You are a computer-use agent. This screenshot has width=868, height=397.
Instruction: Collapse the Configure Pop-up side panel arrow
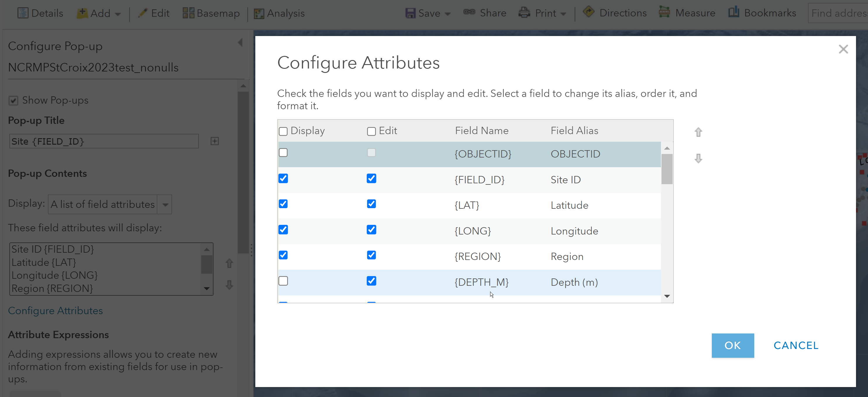(x=240, y=42)
